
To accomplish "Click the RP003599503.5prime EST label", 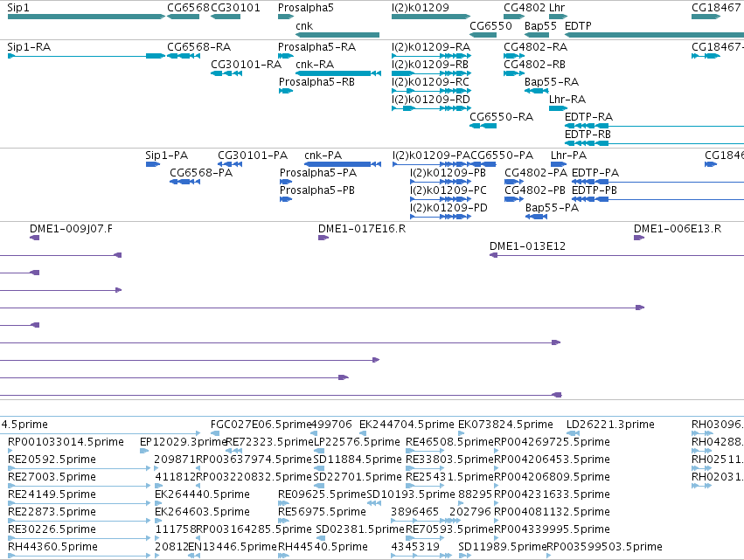I will point(604,547).
